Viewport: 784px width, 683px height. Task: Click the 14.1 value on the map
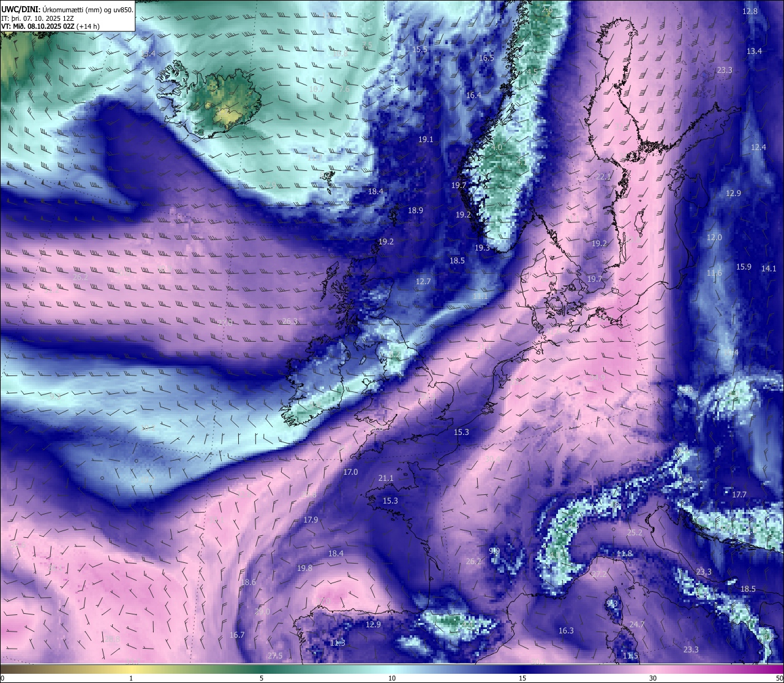tap(769, 268)
